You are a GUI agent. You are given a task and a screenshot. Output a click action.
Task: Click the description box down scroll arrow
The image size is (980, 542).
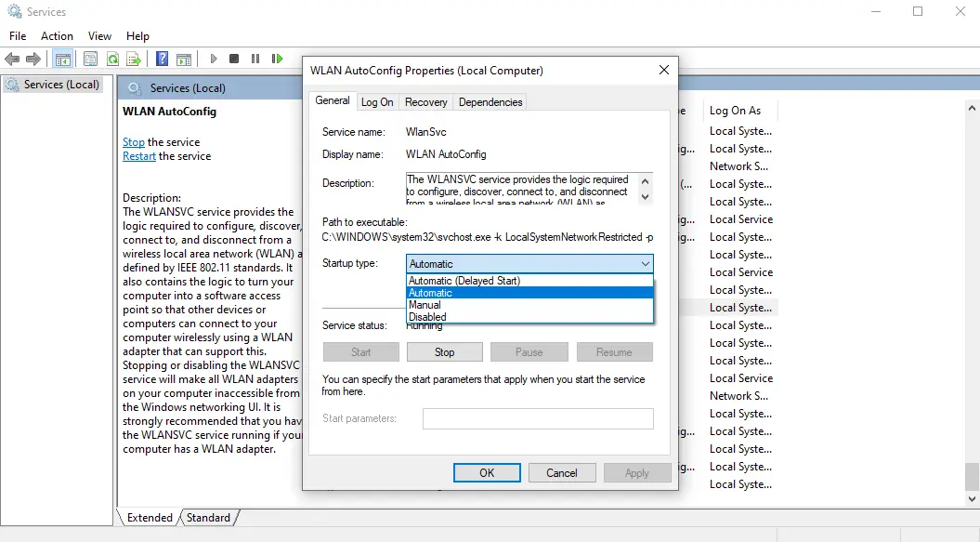(645, 196)
